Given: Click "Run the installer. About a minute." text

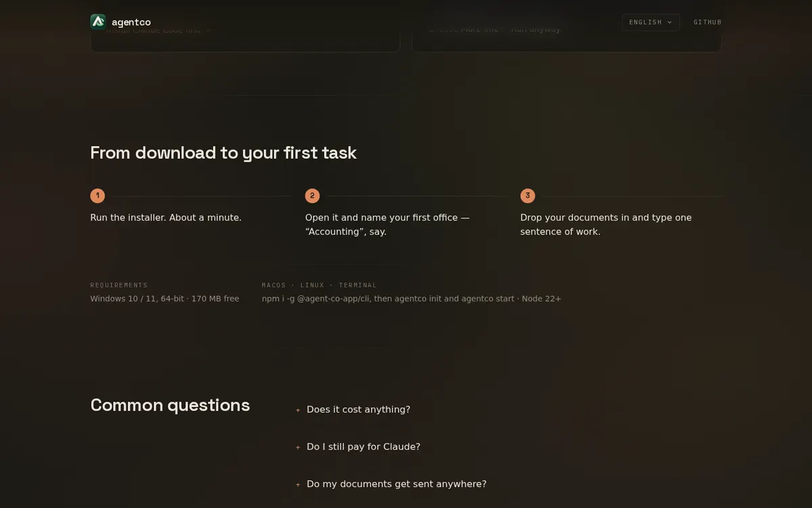Looking at the screenshot, I should pos(166,217).
